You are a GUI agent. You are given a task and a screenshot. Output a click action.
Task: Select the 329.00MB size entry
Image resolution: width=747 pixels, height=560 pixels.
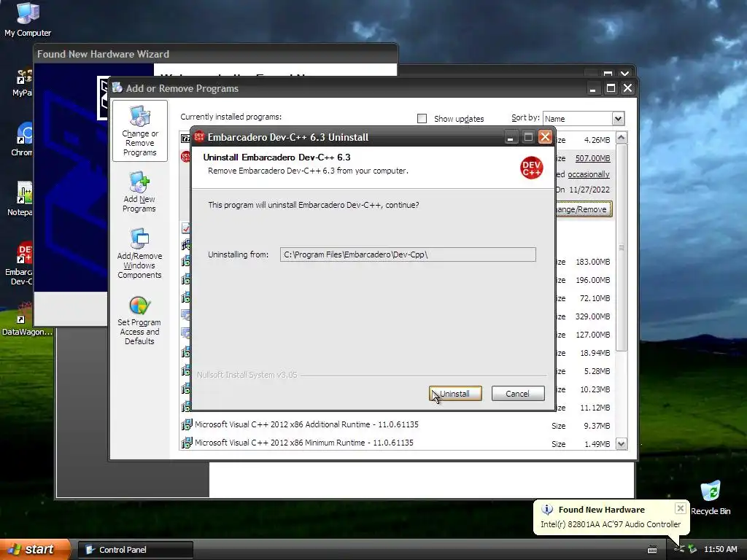[x=592, y=316]
